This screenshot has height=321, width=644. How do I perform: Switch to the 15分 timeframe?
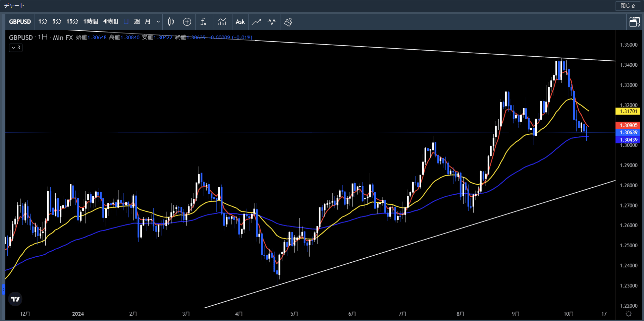point(72,22)
